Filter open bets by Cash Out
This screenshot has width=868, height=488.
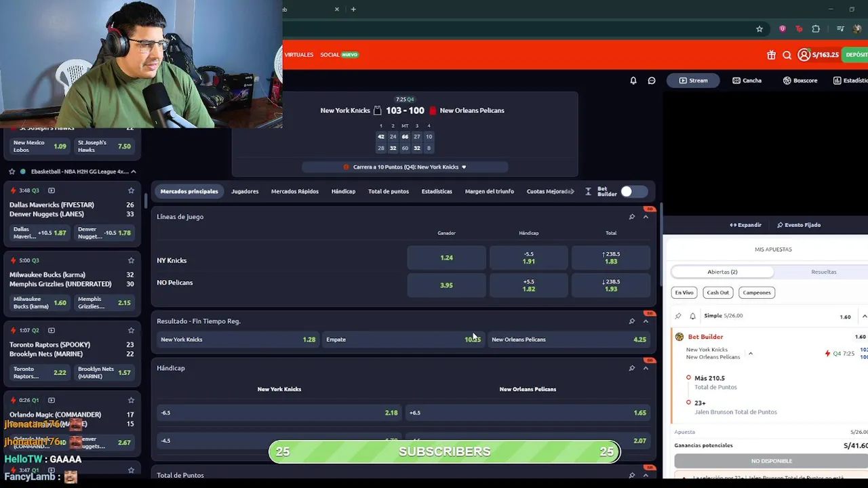point(717,293)
